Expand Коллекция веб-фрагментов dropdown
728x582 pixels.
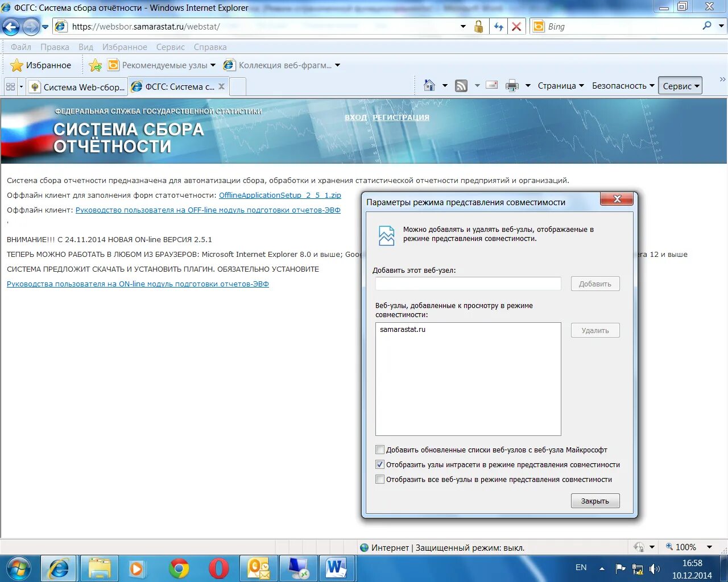[x=337, y=65]
